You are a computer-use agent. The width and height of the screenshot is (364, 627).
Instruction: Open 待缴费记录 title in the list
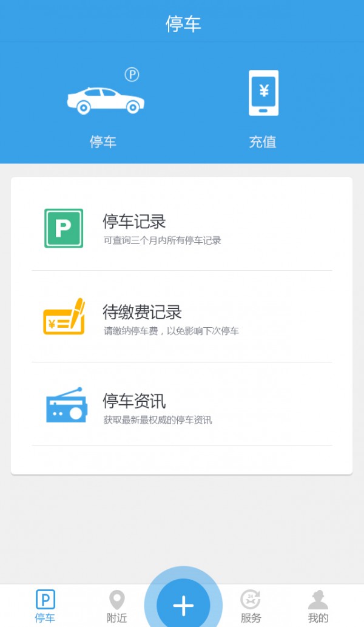coord(142,313)
